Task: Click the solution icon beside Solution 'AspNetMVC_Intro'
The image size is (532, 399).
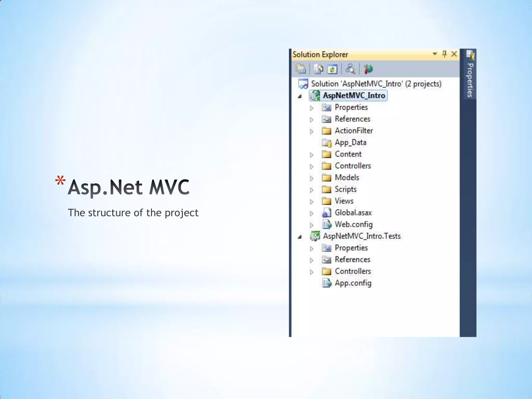Action: (303, 84)
